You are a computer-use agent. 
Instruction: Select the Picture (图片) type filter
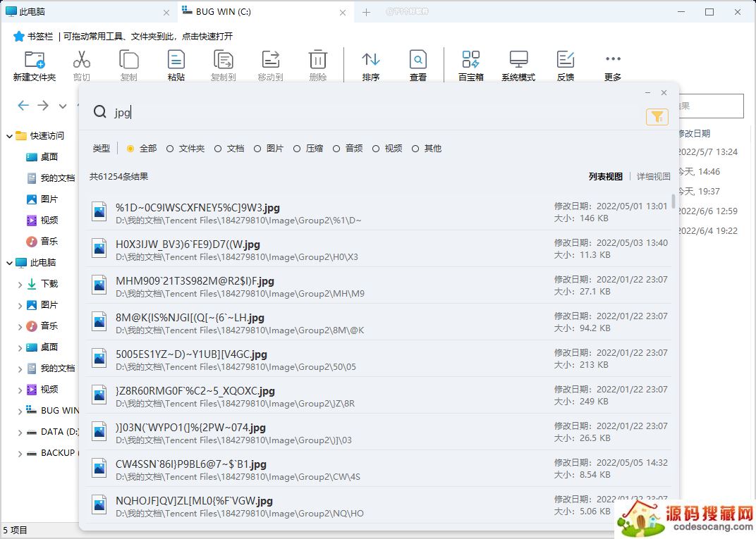[258, 149]
